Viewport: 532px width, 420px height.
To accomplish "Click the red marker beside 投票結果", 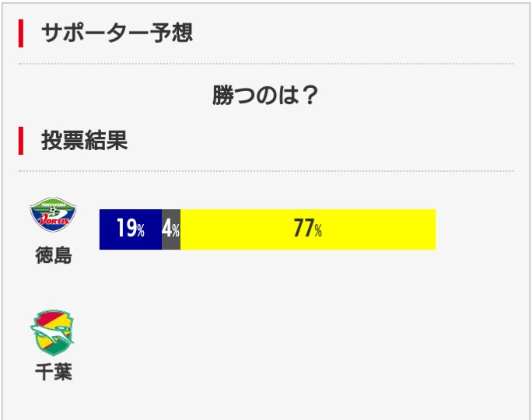I will pyautogui.click(x=21, y=141).
